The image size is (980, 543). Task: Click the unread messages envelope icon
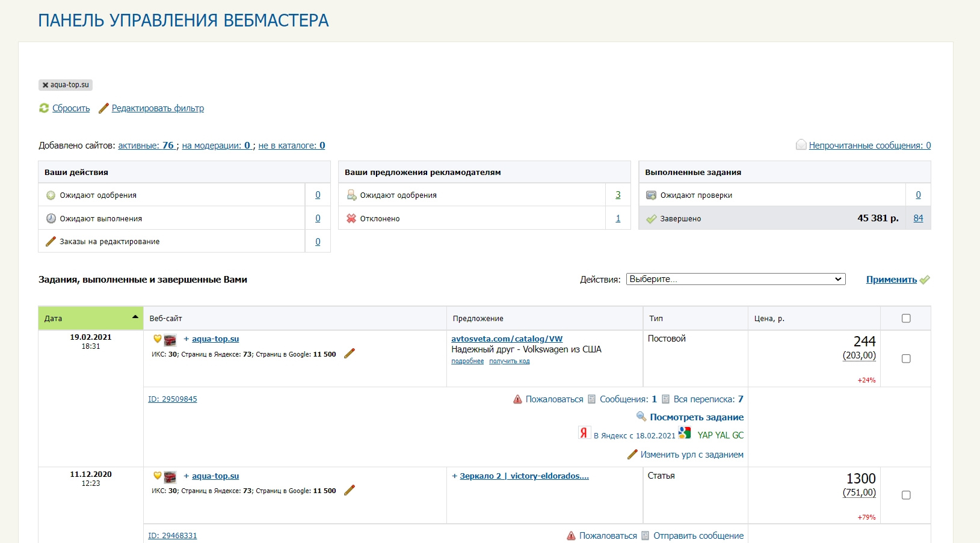coord(801,145)
